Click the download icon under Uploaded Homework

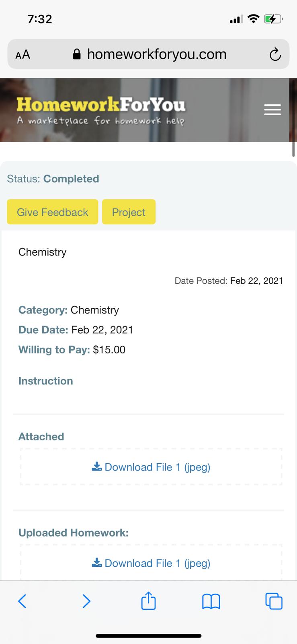(x=96, y=563)
